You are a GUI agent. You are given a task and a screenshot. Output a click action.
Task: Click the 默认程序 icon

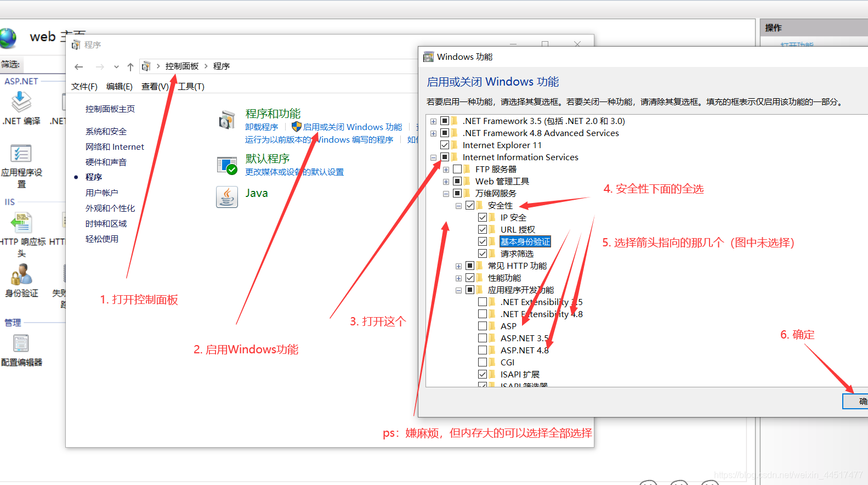(227, 165)
